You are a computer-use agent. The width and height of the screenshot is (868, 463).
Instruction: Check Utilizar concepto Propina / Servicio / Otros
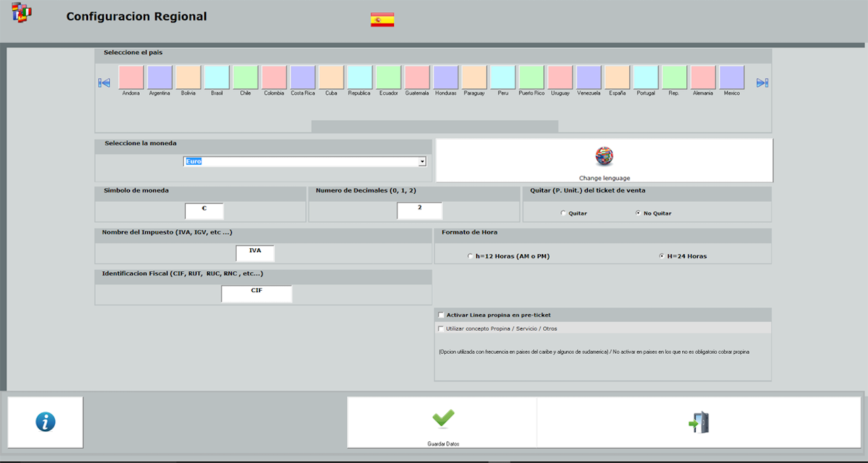point(441,329)
